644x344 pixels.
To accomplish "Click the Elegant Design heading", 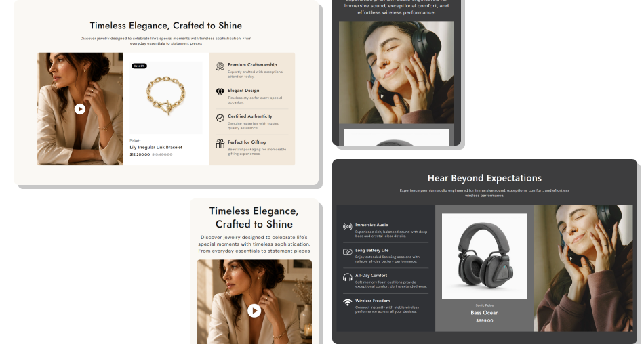I will pyautogui.click(x=243, y=90).
